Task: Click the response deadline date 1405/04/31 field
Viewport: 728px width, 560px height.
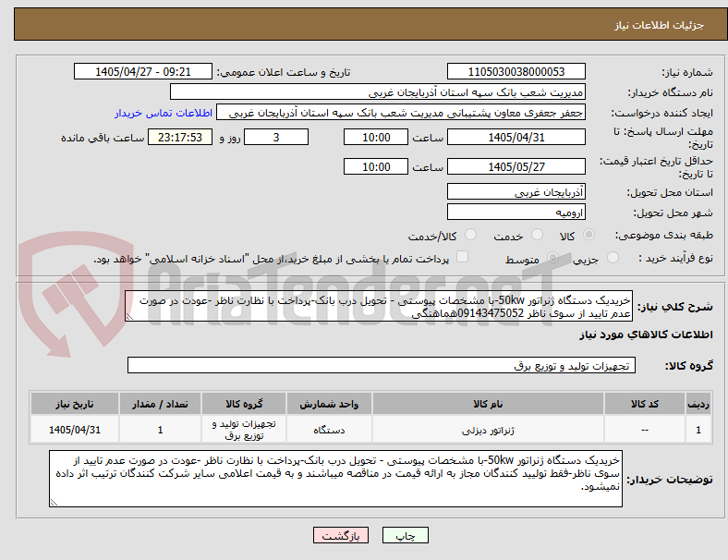Action: point(516,138)
